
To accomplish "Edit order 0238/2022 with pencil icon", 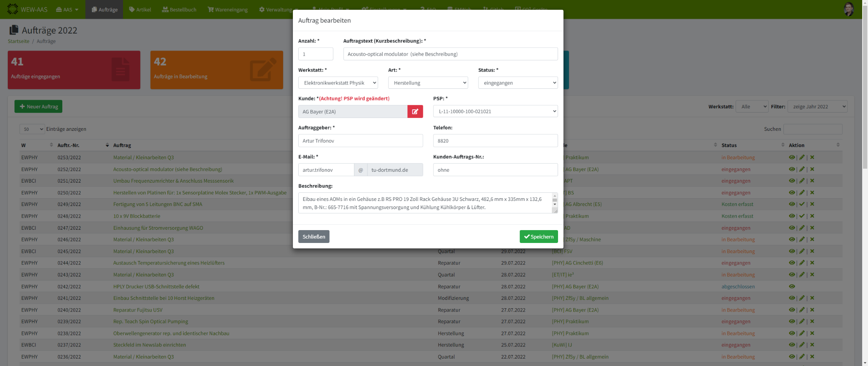I will pos(802,333).
